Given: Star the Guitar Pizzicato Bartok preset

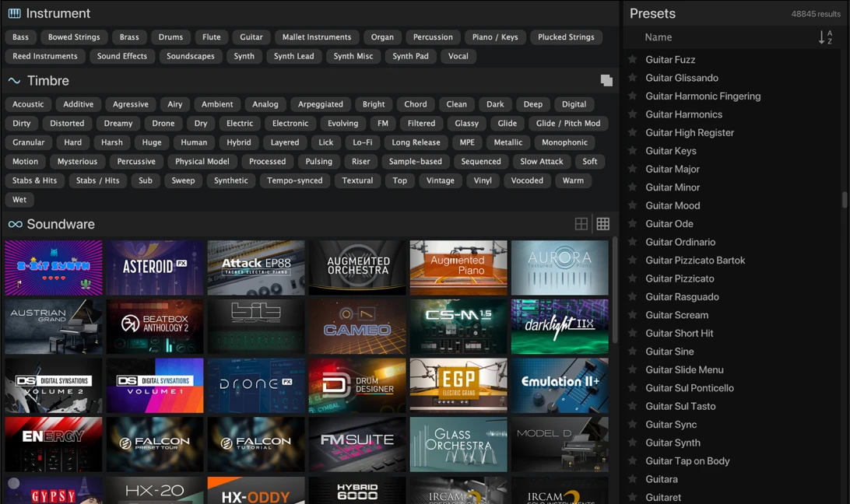Looking at the screenshot, I should [632, 260].
